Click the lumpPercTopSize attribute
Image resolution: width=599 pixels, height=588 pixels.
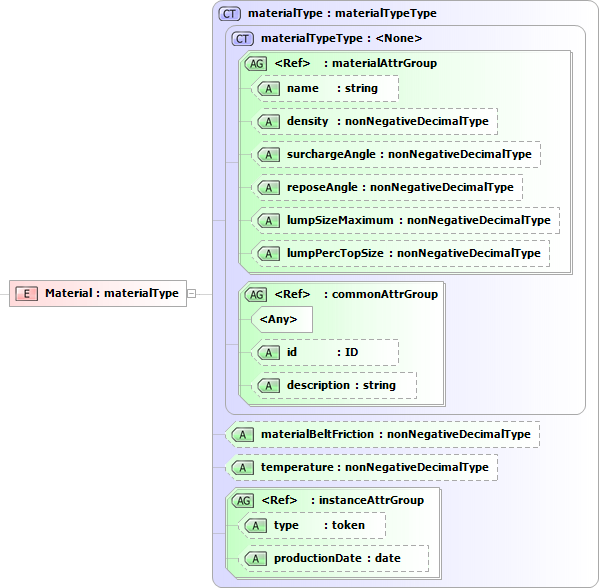(400, 253)
